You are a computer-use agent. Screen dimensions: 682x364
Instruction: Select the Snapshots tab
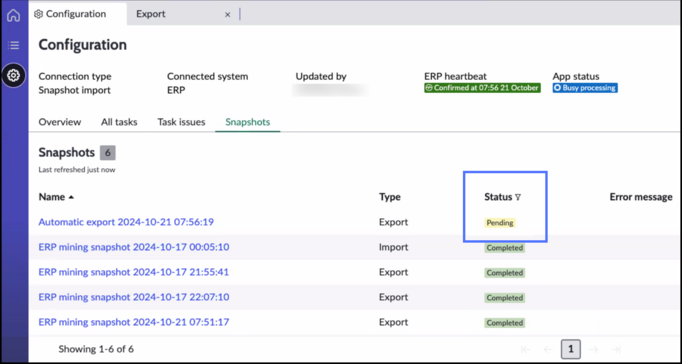247,122
